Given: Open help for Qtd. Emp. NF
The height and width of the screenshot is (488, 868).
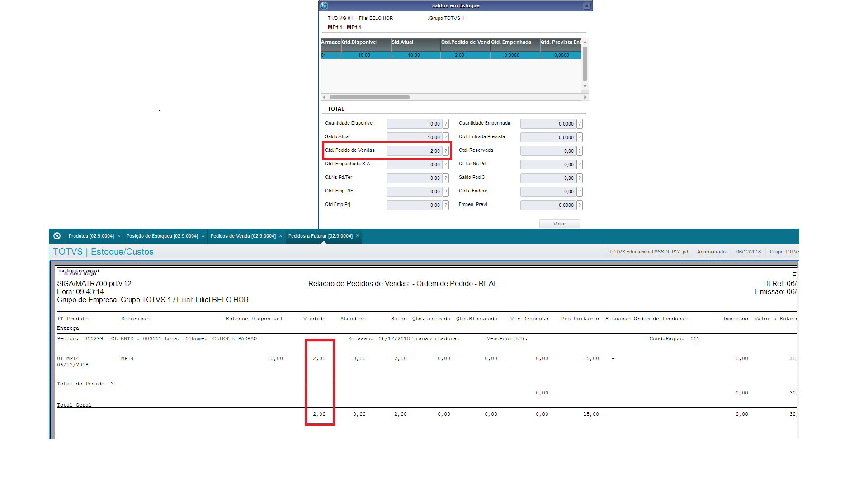Looking at the screenshot, I should tap(446, 192).
